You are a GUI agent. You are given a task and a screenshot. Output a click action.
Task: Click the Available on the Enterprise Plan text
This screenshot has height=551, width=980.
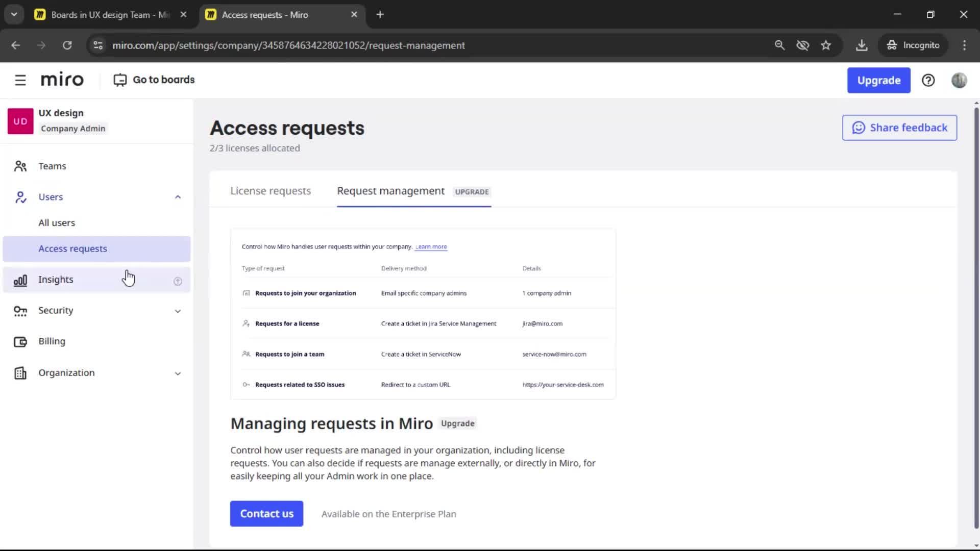coord(388,514)
